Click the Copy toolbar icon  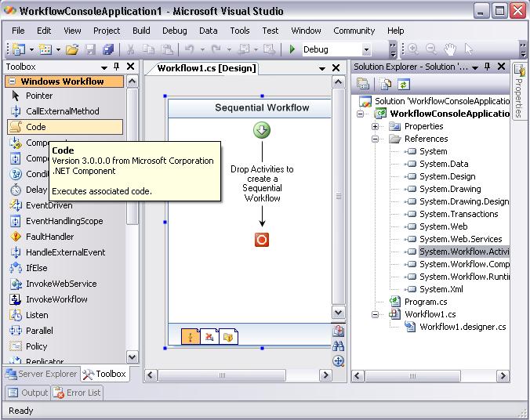click(x=148, y=49)
